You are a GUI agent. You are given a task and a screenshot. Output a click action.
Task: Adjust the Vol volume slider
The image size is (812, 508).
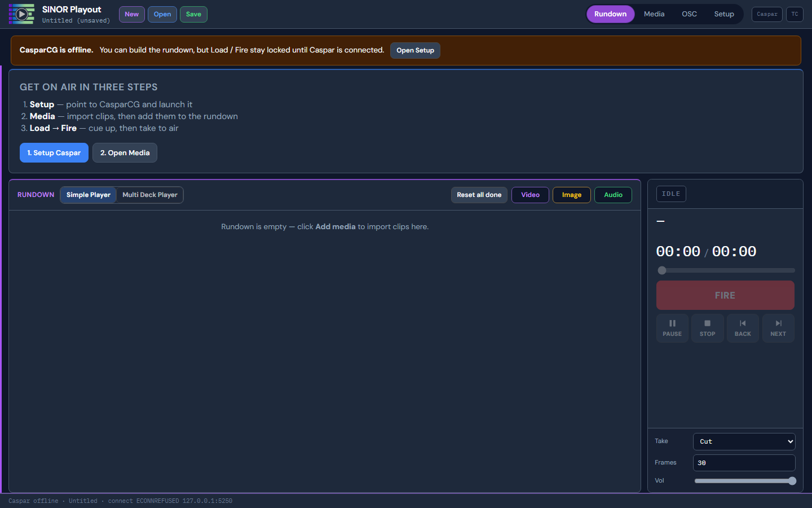coord(745,481)
